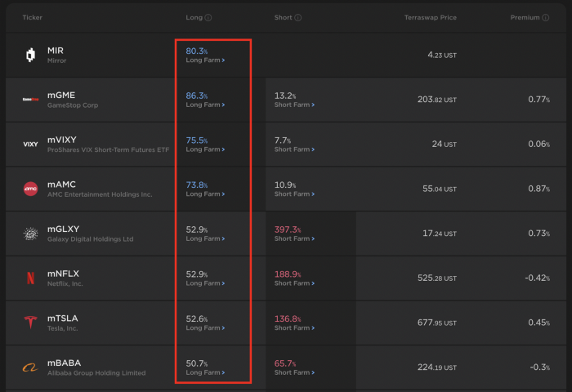Click the VIXY ticker logo
Viewport: 572px width, 392px height.
[x=30, y=145]
